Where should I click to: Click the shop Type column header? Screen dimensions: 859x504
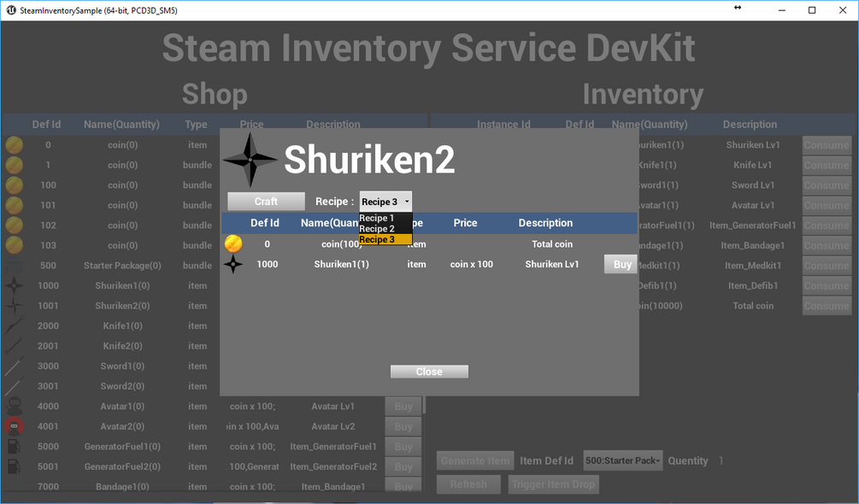(196, 124)
